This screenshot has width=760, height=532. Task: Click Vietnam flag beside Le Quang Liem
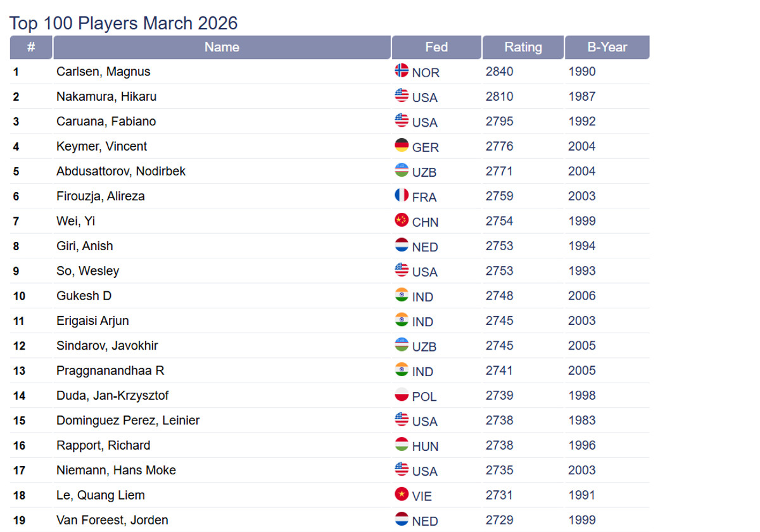click(x=402, y=495)
